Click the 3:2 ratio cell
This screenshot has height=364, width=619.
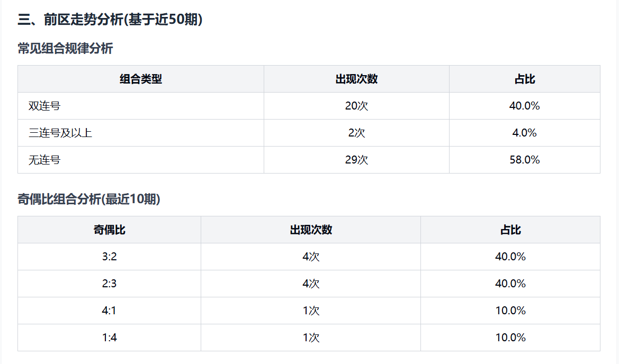click(x=109, y=257)
